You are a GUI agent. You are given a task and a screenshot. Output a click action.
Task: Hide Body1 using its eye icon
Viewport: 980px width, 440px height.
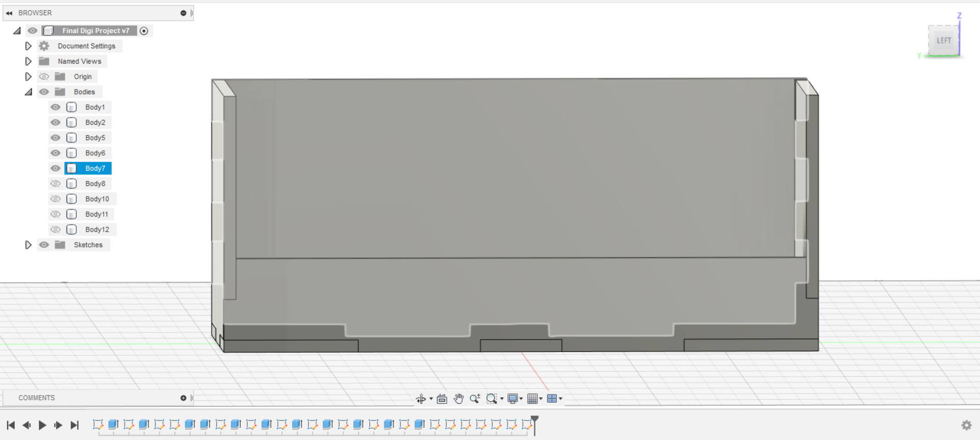click(56, 107)
